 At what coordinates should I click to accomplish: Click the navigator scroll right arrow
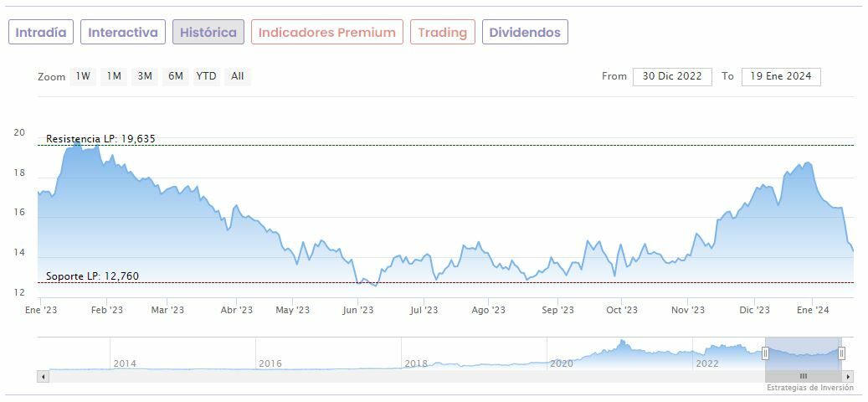tap(849, 377)
